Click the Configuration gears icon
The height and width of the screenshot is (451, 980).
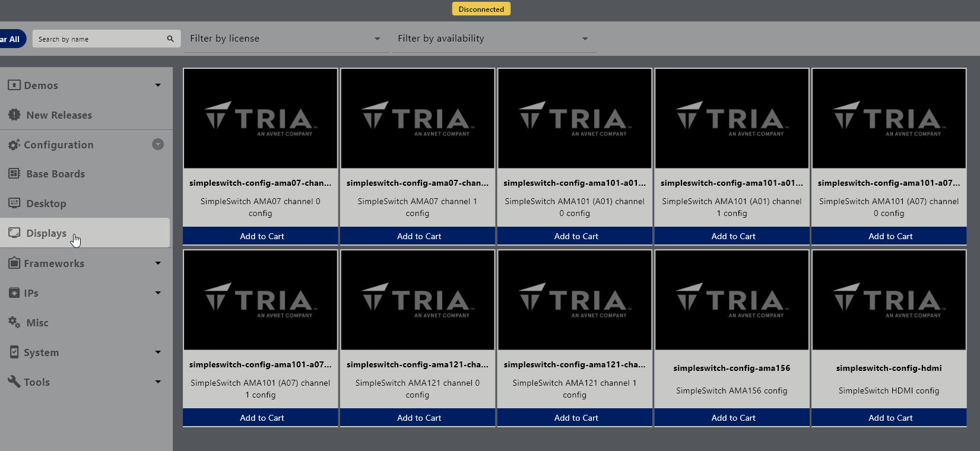click(x=14, y=144)
